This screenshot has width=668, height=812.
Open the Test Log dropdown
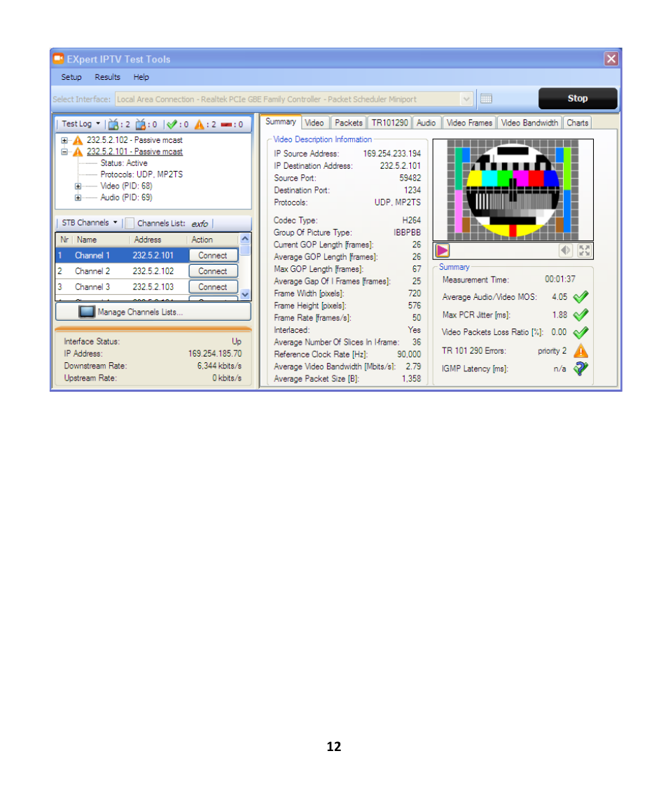[81, 124]
